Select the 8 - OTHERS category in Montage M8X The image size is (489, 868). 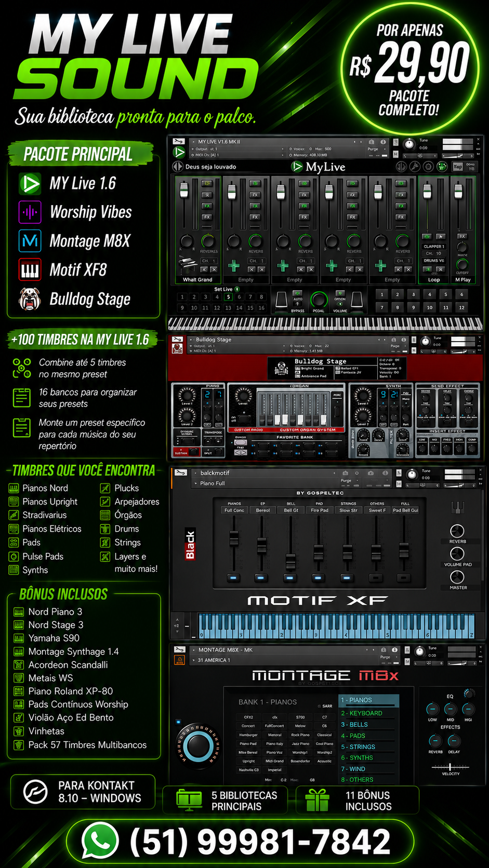click(x=368, y=780)
